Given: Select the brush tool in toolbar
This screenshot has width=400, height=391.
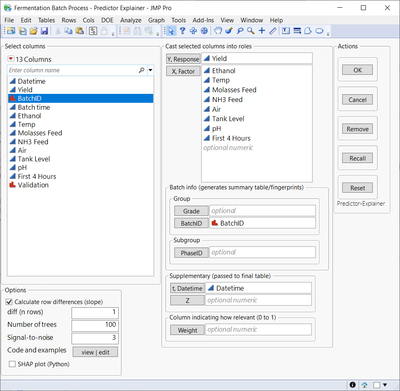Looking at the screenshot, I should pyautogui.click(x=229, y=31).
